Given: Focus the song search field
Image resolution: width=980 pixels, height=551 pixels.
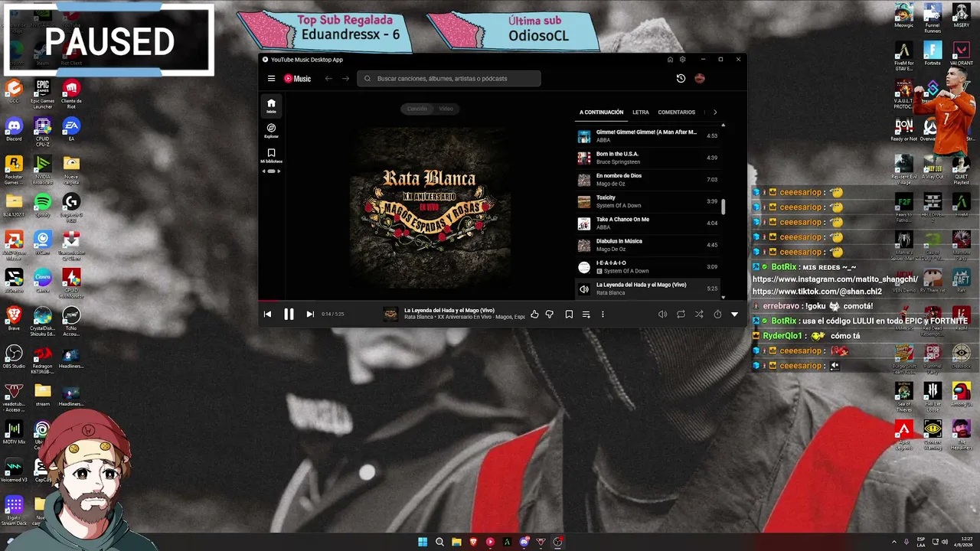Looking at the screenshot, I should coord(449,78).
